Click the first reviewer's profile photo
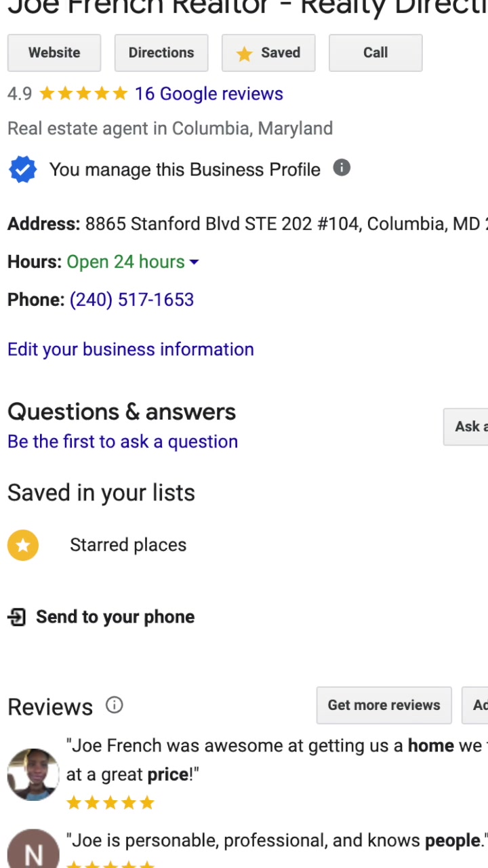 pos(33,774)
